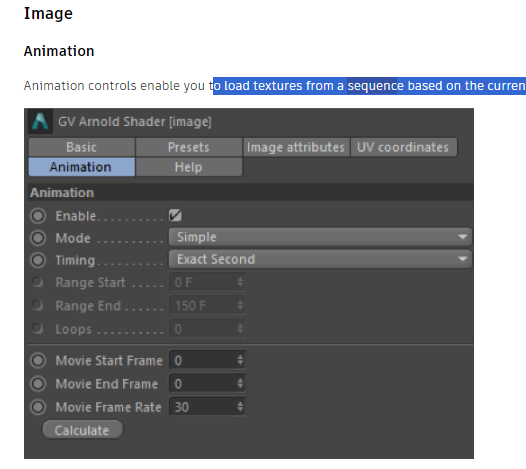Screen dimensions: 526x469
Task: Click the Mode label text
Action: [x=73, y=238]
